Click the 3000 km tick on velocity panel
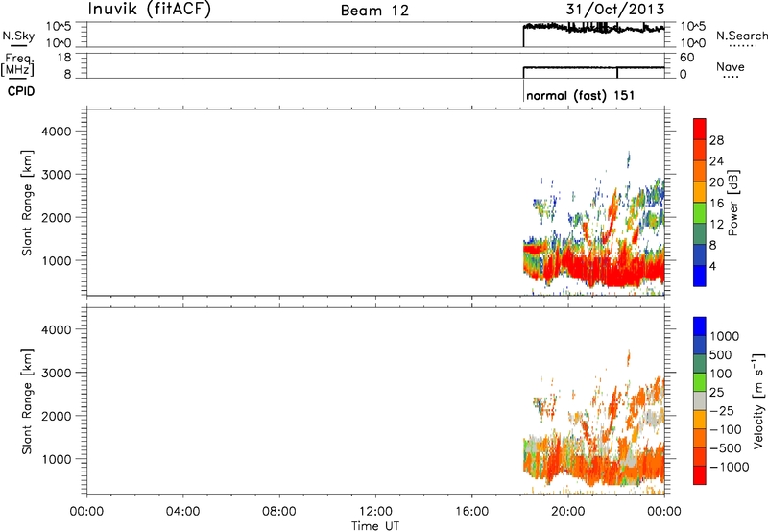Viewport: 768px width, 532px height. coord(57,373)
